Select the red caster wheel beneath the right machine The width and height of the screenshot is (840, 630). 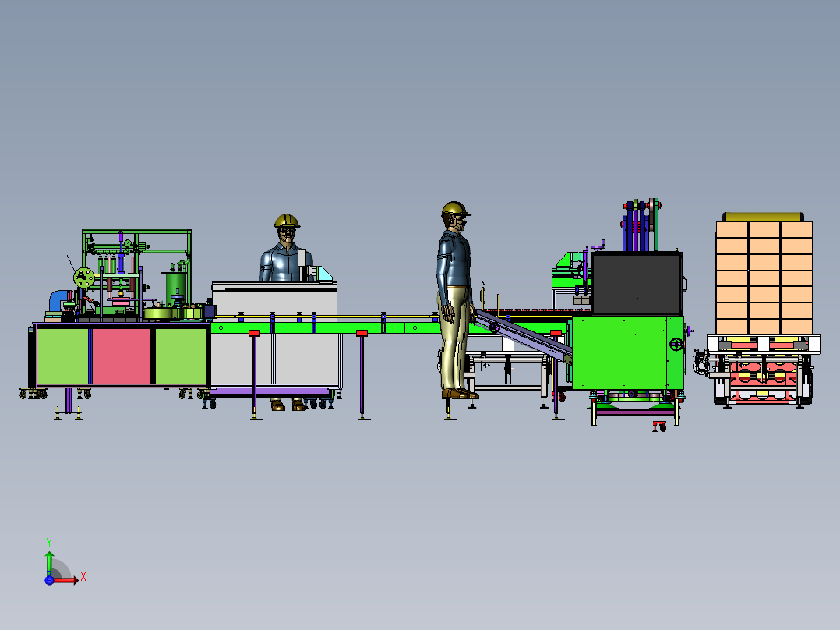pyautogui.click(x=659, y=426)
